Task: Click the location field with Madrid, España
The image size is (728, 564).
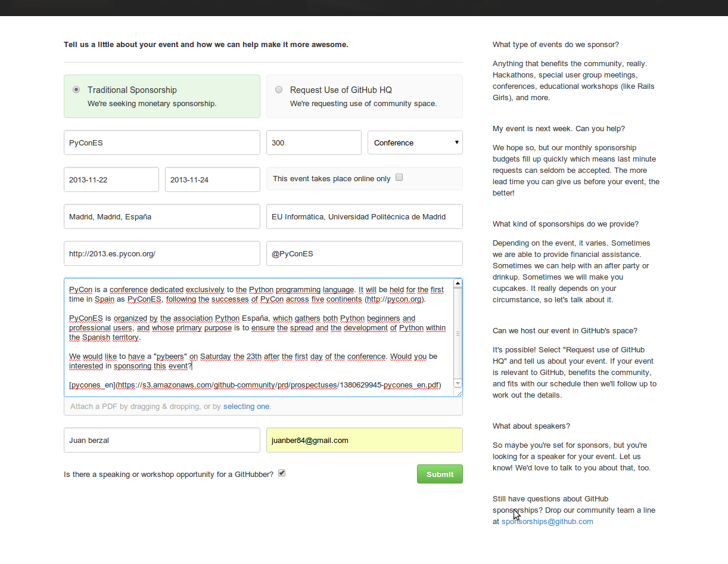Action: tap(161, 216)
